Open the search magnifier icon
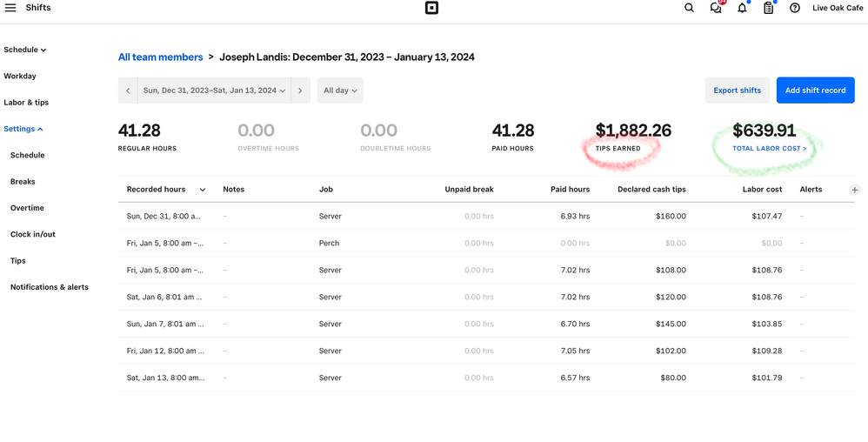The image size is (868, 442). [x=689, y=8]
